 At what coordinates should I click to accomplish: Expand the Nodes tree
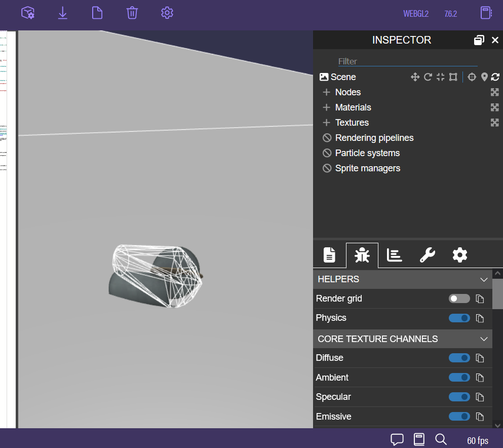click(x=326, y=92)
